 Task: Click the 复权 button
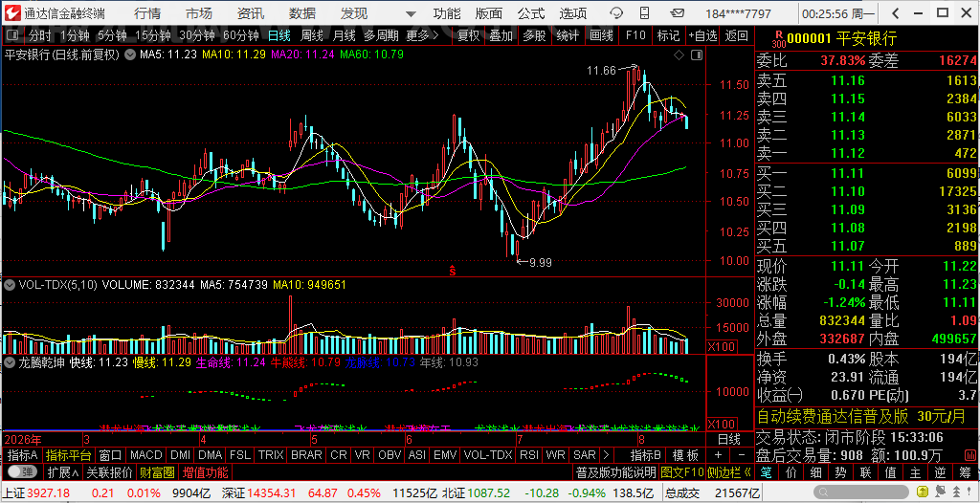[468, 36]
